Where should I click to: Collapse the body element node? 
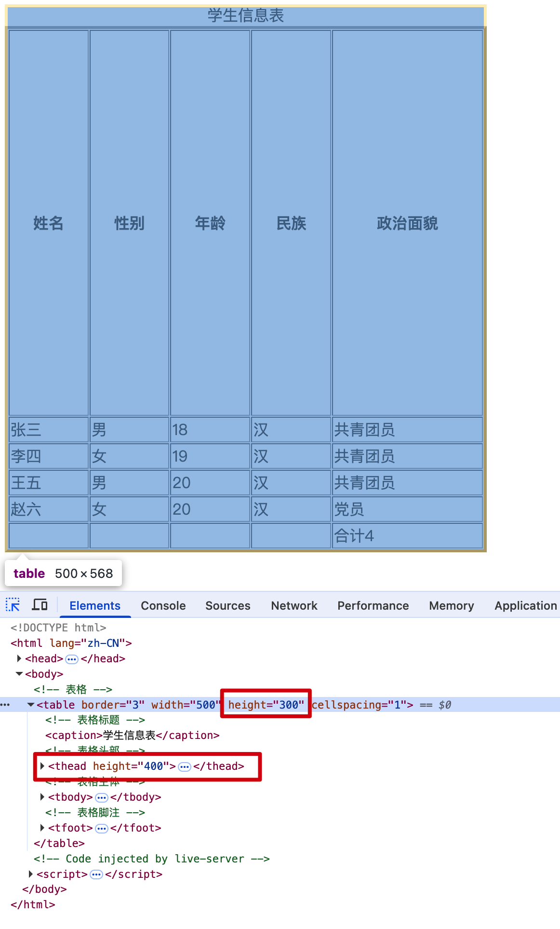point(19,674)
